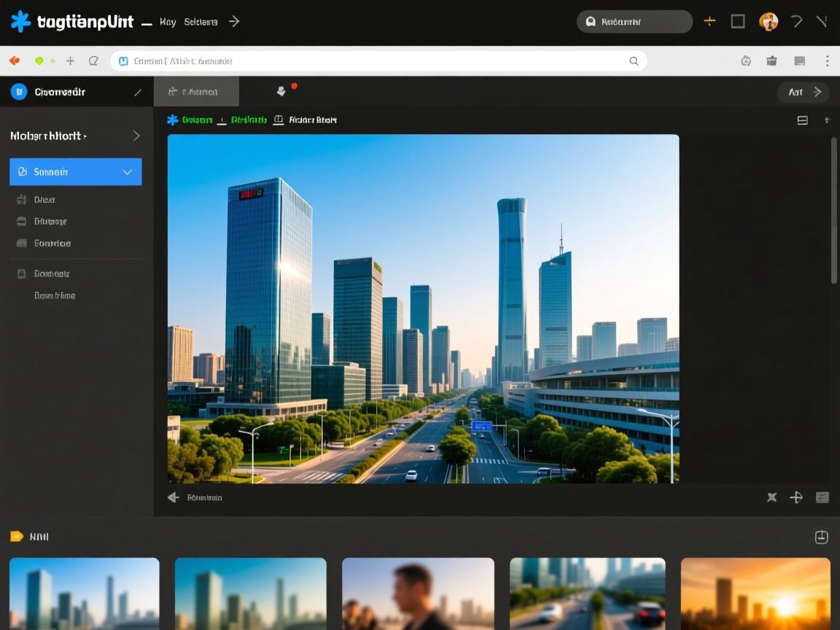
Task: Open the three-dot browser menu
Action: point(827,61)
